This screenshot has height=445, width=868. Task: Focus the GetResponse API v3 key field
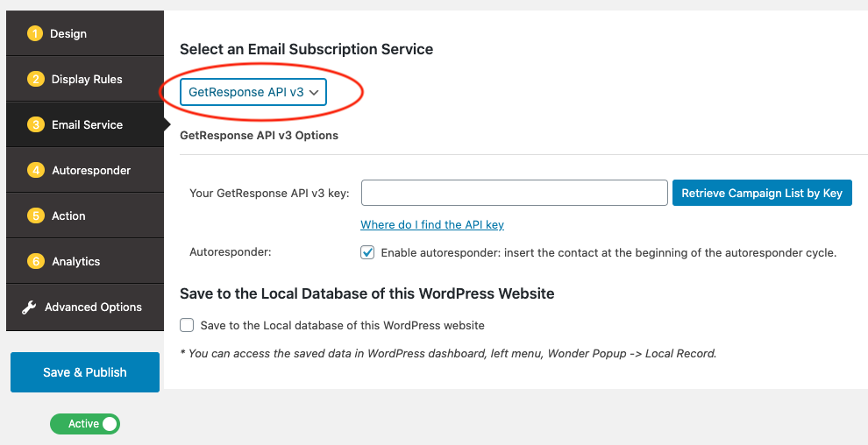point(515,193)
